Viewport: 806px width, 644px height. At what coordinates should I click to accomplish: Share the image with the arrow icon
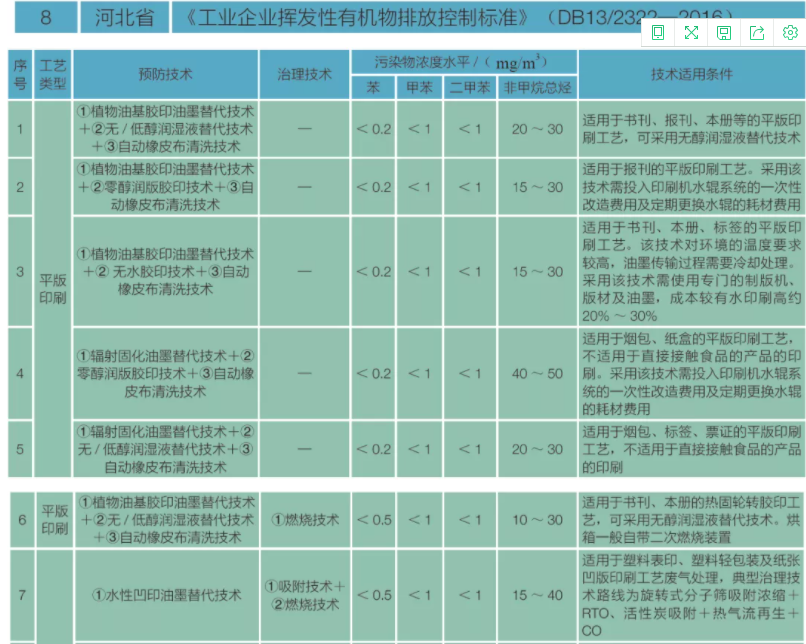click(757, 33)
